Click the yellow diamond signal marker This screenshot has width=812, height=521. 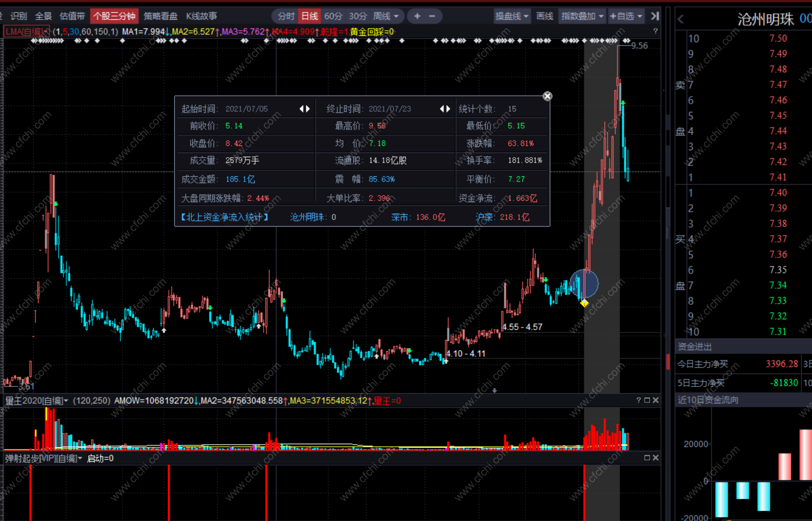click(584, 304)
